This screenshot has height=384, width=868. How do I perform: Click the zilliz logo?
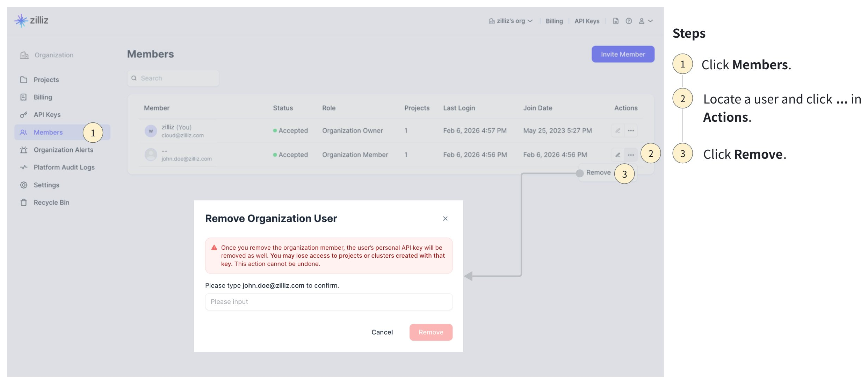tap(31, 21)
